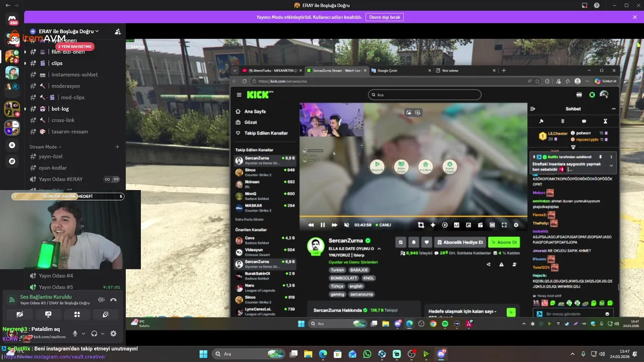This screenshot has height=362, width=644.
Task: Show hidden system tray icons chevron
Action: (x=572, y=354)
